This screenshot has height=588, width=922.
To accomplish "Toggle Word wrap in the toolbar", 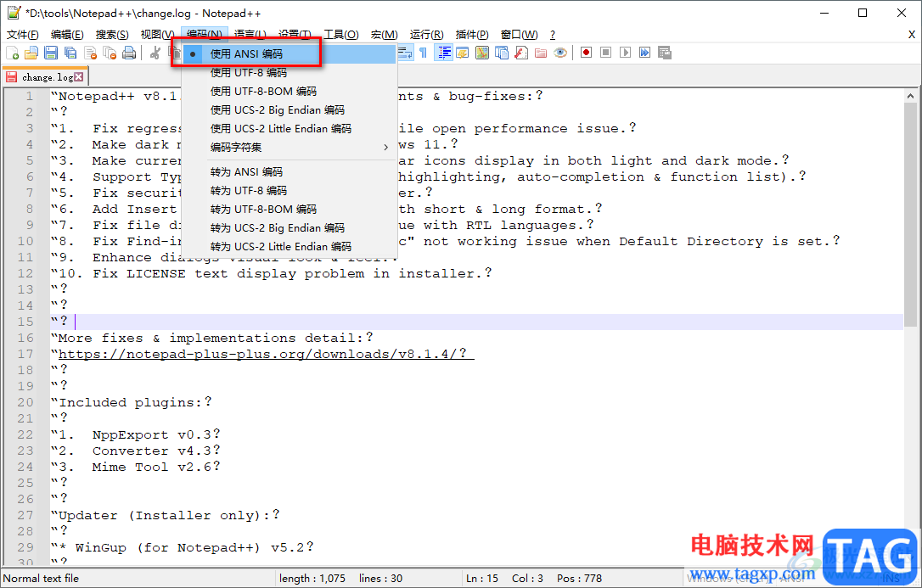I will coord(405,53).
